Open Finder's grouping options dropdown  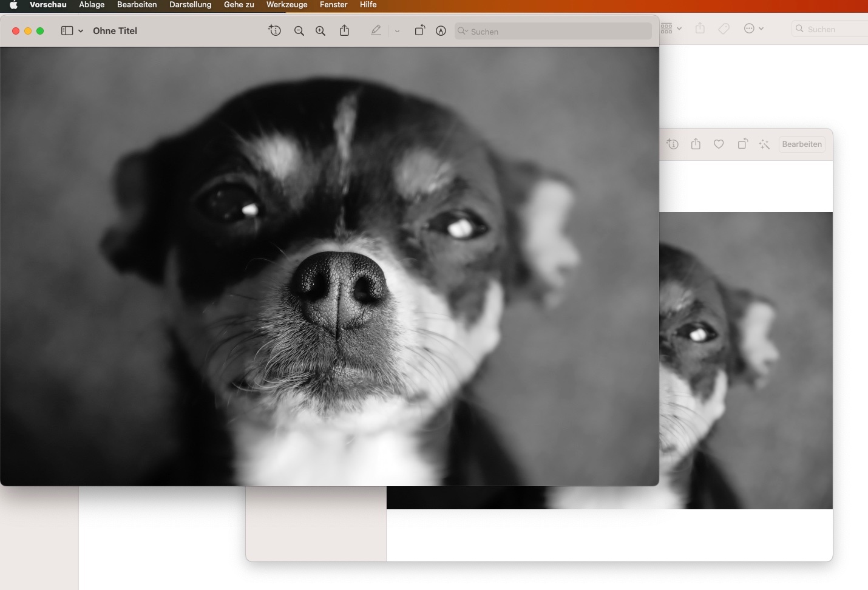coord(671,29)
